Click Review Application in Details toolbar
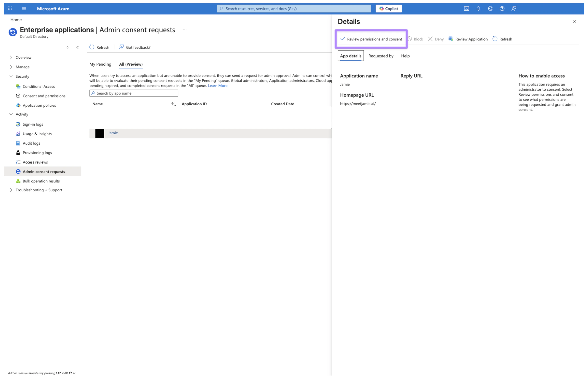 tap(468, 39)
